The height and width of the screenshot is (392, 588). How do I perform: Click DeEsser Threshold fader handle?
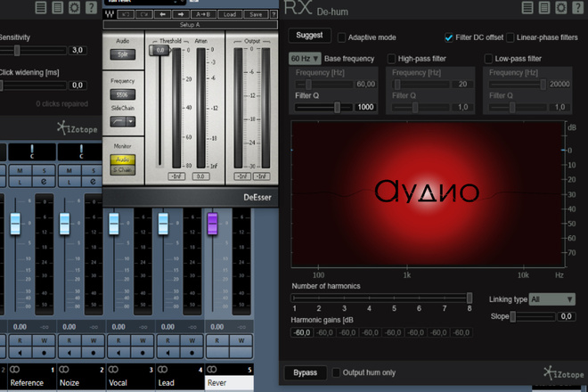coord(159,50)
